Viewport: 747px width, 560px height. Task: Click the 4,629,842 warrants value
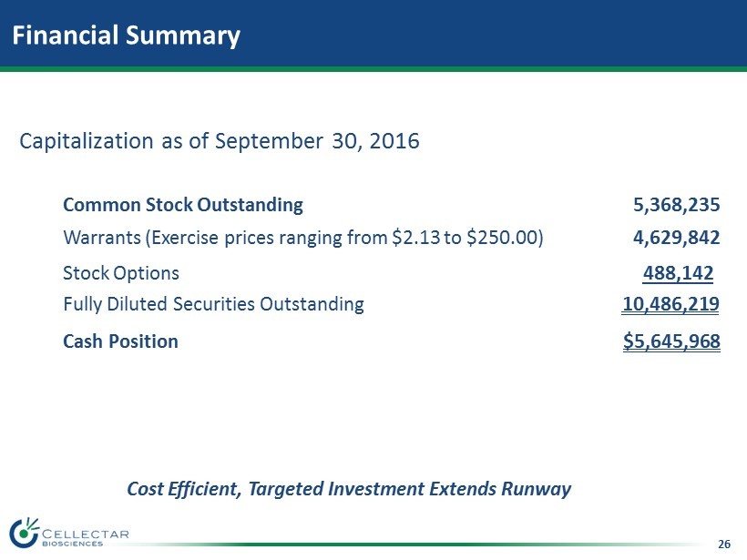[x=677, y=239]
